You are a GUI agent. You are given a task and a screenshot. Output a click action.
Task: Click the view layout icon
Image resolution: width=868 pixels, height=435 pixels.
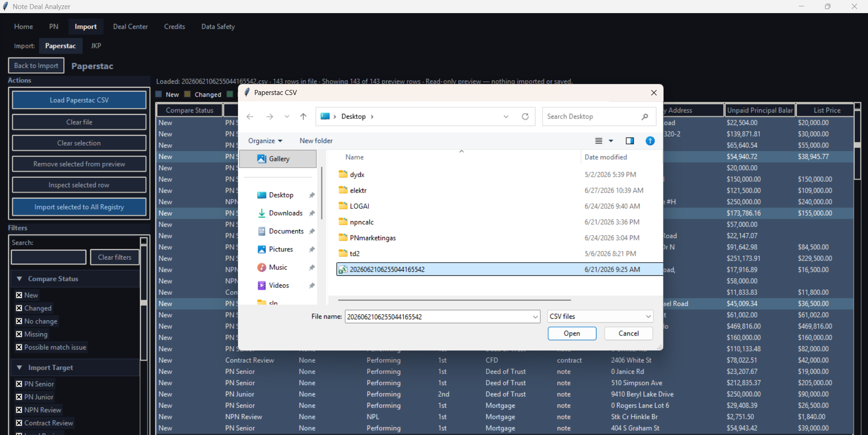tap(599, 141)
